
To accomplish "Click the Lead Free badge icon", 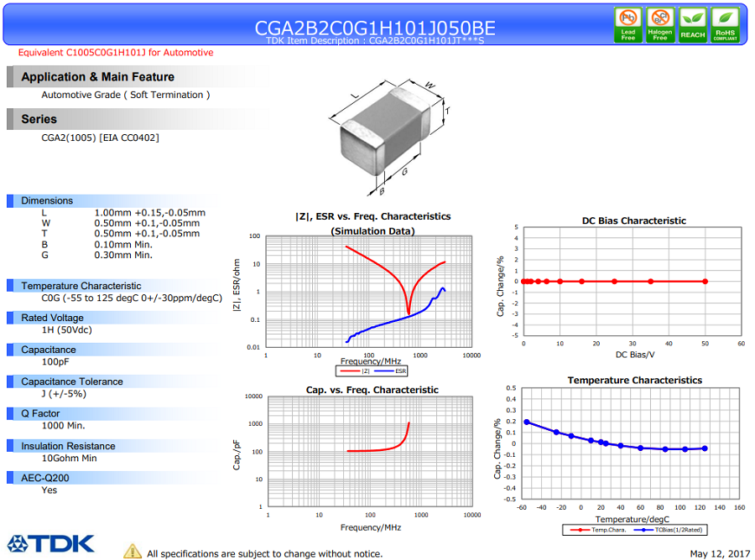I will [x=627, y=25].
